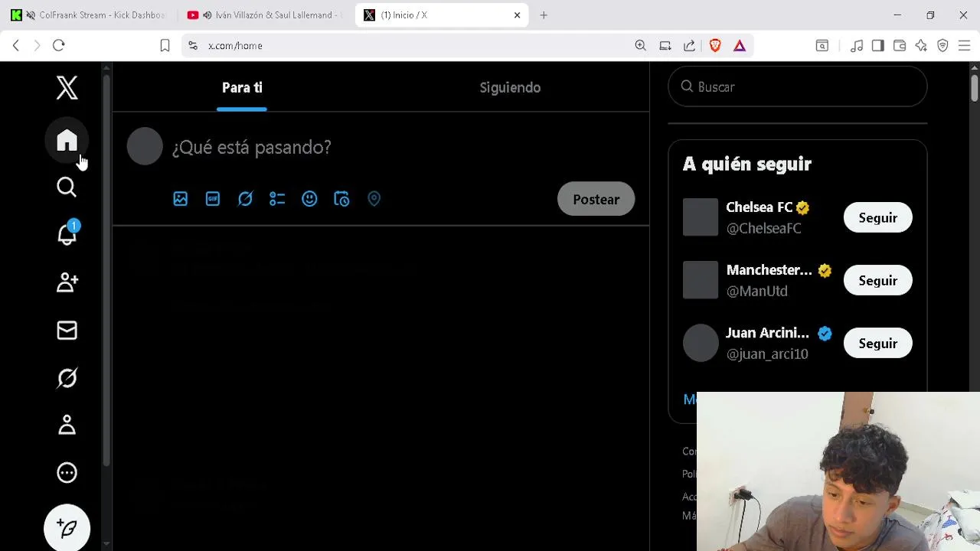Screen dimensions: 980x551
Task: Click the x.com/home address bar
Action: [x=413, y=46]
